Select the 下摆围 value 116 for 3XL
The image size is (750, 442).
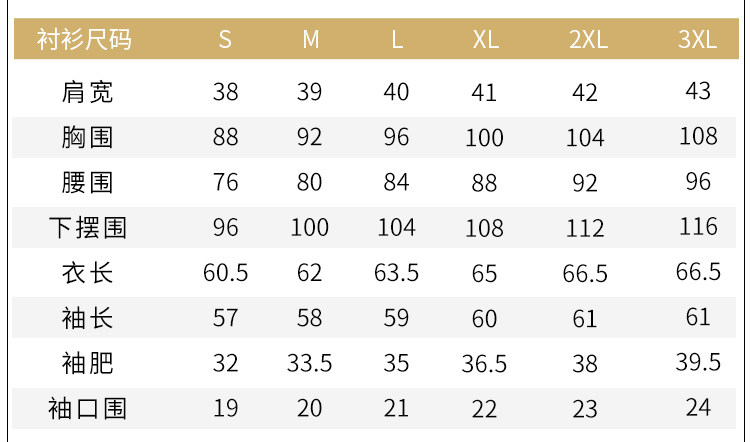pos(698,227)
